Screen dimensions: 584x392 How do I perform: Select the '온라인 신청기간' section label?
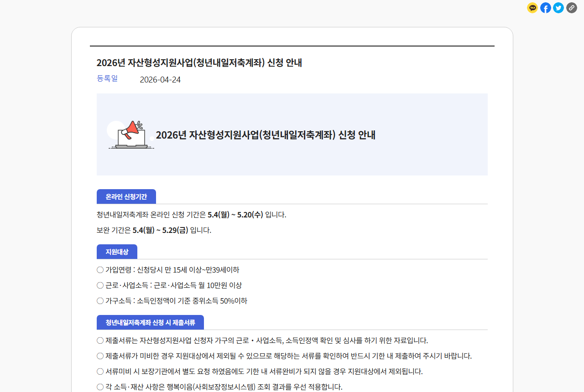[126, 197]
